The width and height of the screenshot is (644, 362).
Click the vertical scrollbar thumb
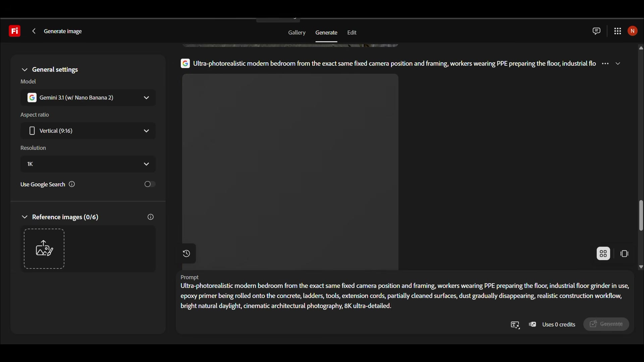click(641, 216)
